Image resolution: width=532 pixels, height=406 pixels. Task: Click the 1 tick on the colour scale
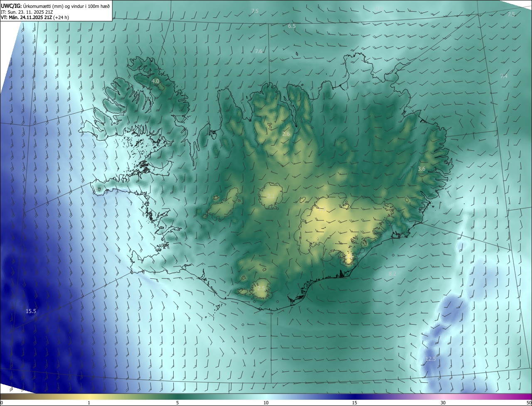tap(89, 403)
